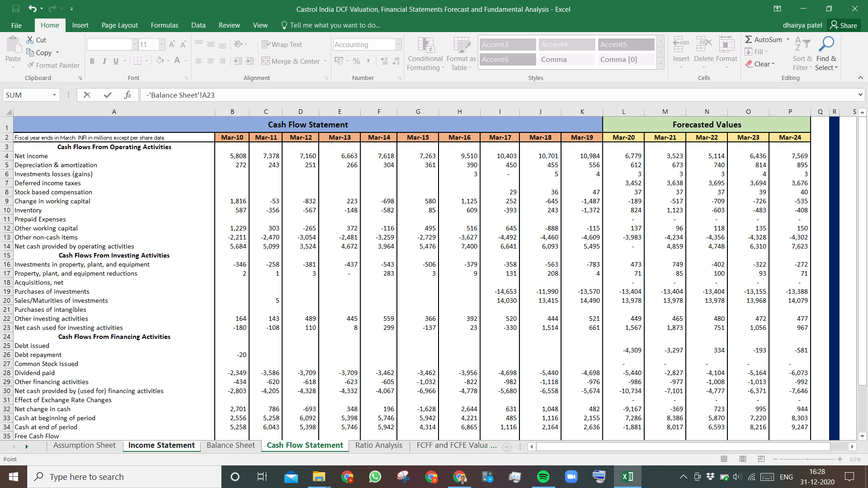Screen dimensions: 868x488
Task: Click in the formula bar text
Action: (497, 95)
